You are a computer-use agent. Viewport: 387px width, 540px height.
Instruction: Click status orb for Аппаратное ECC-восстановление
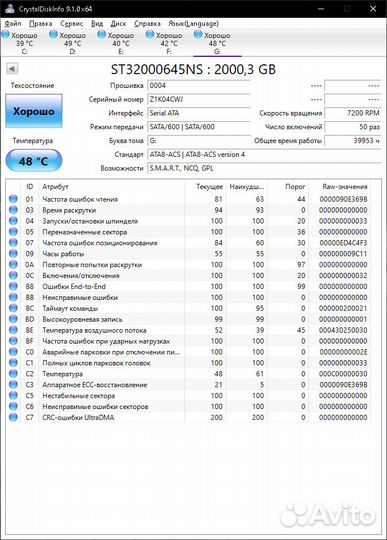point(13,385)
